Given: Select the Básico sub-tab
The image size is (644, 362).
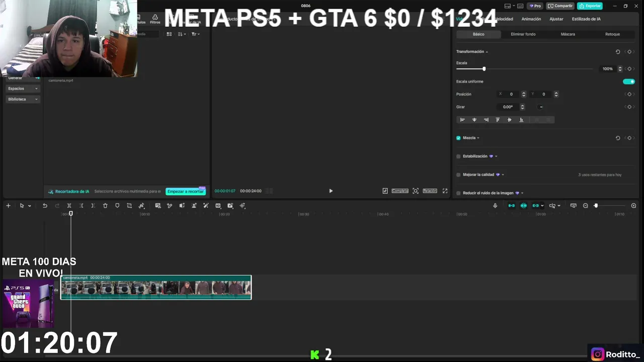Looking at the screenshot, I should [x=478, y=34].
